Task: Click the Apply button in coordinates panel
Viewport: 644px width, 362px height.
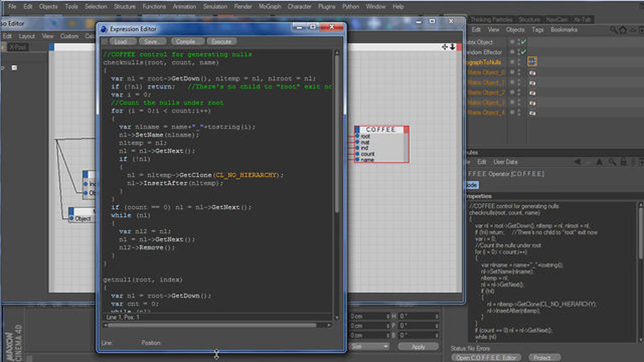Action: [418, 347]
